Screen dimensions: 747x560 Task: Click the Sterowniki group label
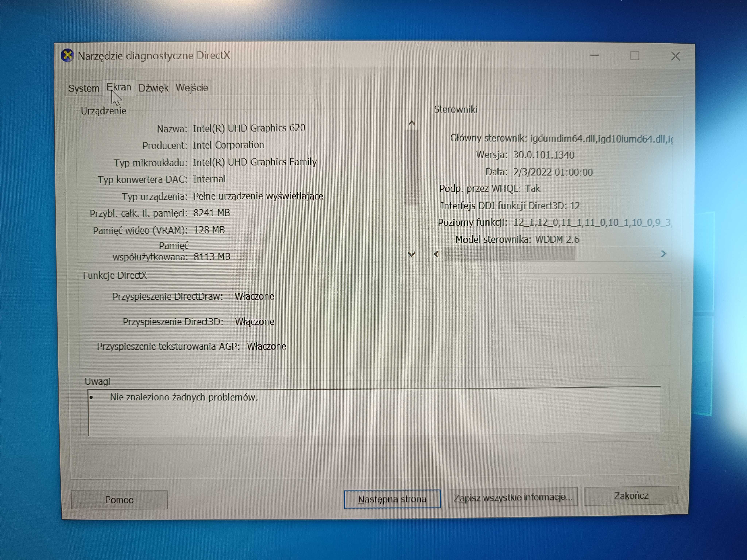456,109
